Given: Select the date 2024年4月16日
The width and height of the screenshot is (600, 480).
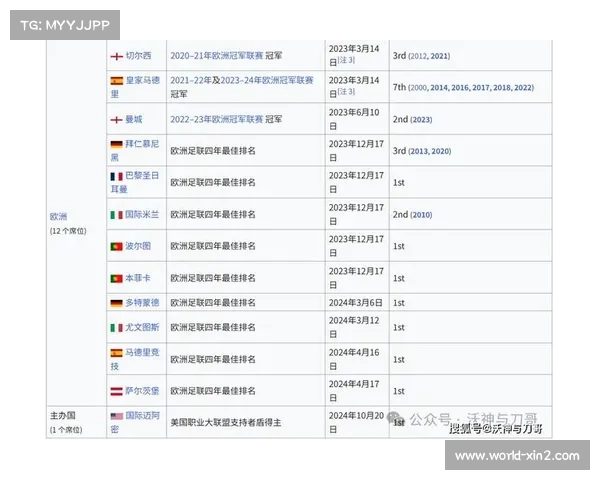Looking at the screenshot, I should pos(354,359).
